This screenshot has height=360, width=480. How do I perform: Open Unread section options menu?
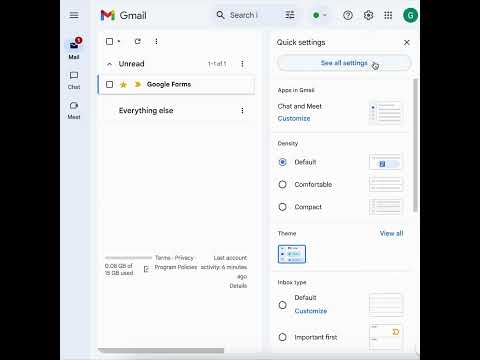coord(242,64)
